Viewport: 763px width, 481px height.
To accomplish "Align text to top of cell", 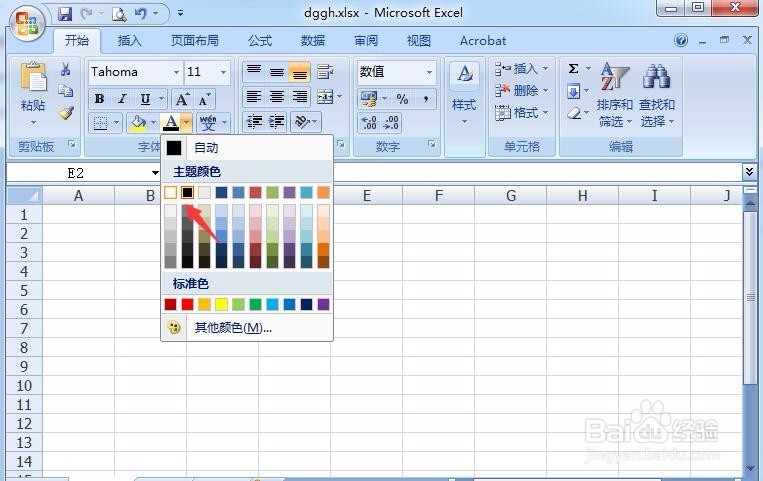I will tap(254, 72).
